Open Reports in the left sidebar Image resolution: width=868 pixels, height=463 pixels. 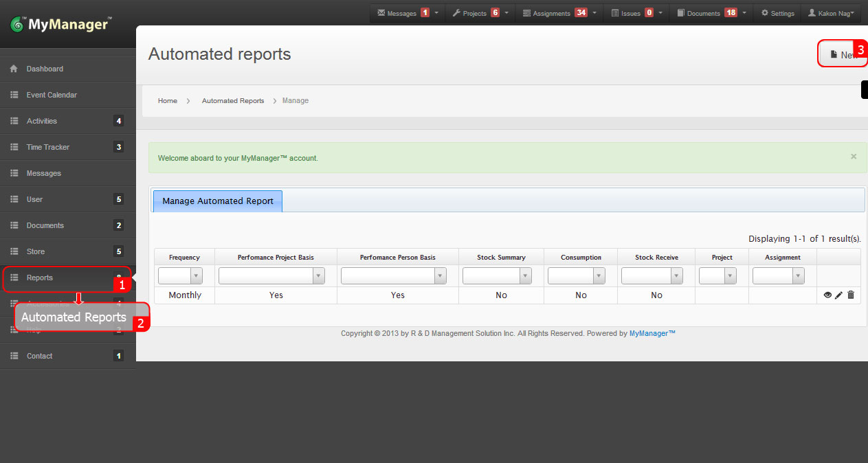(41, 278)
